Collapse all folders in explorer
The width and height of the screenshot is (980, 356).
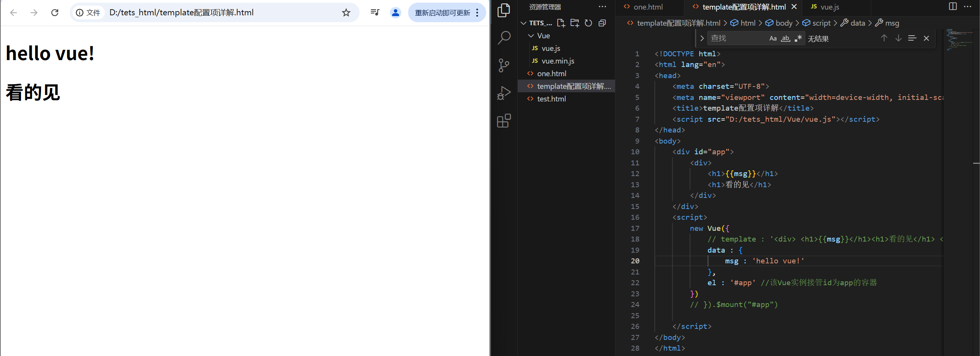point(602,23)
